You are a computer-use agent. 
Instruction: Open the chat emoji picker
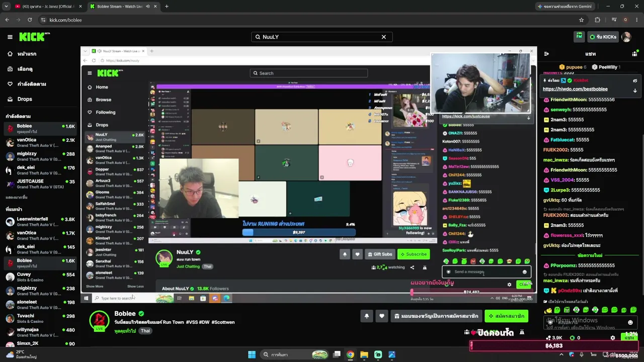(x=630, y=323)
